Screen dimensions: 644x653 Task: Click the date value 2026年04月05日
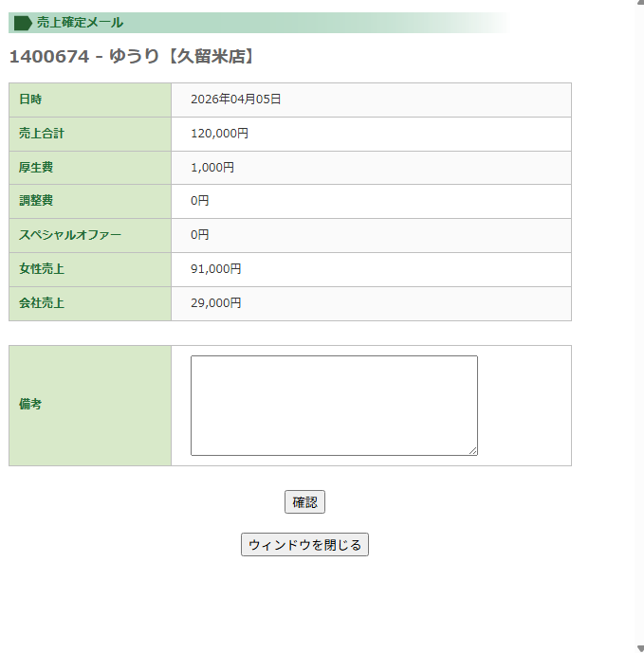(235, 100)
